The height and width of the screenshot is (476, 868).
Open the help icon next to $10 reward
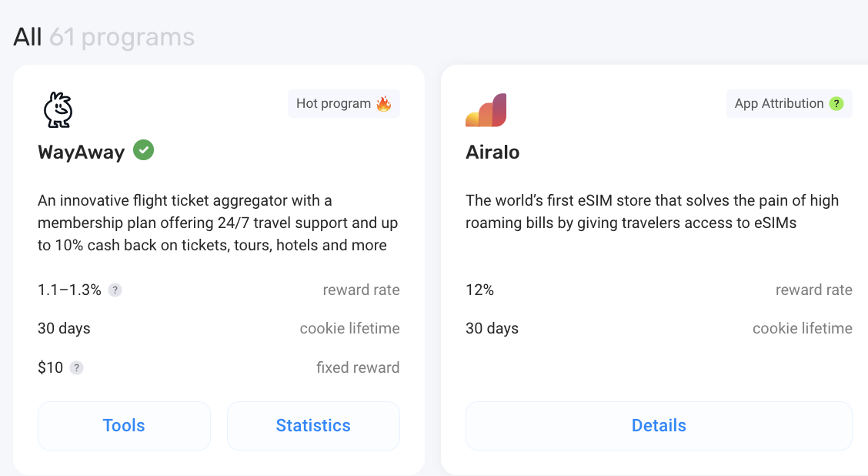pos(76,368)
